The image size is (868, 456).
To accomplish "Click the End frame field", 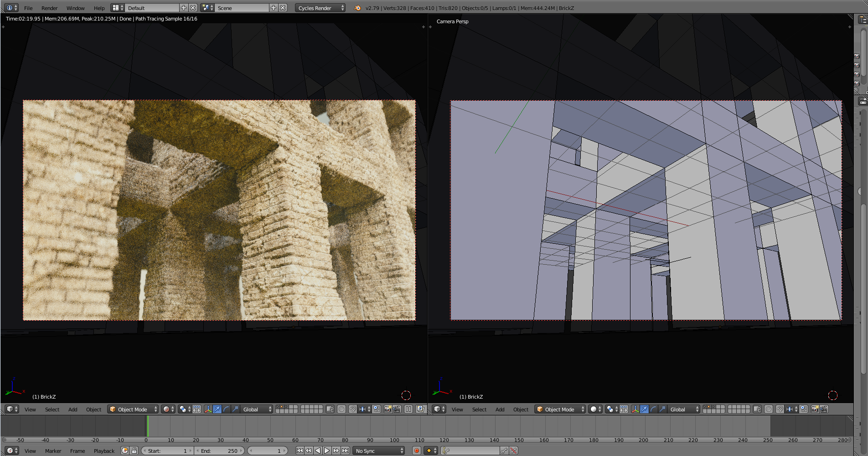I will coord(220,451).
